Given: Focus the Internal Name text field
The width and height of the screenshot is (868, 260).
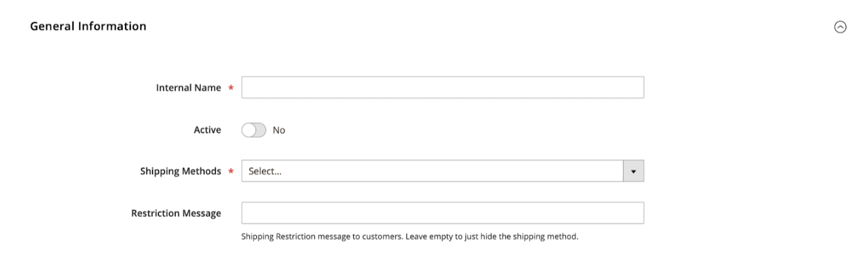Looking at the screenshot, I should tap(442, 87).
